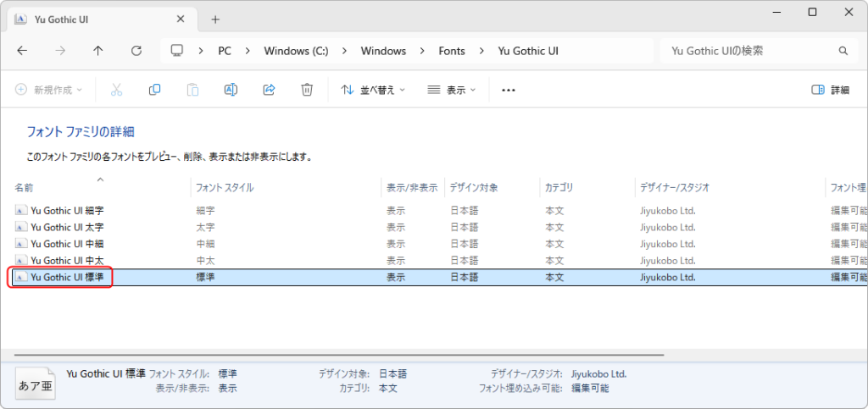Open the 詳細 details pane button

pyautogui.click(x=831, y=90)
